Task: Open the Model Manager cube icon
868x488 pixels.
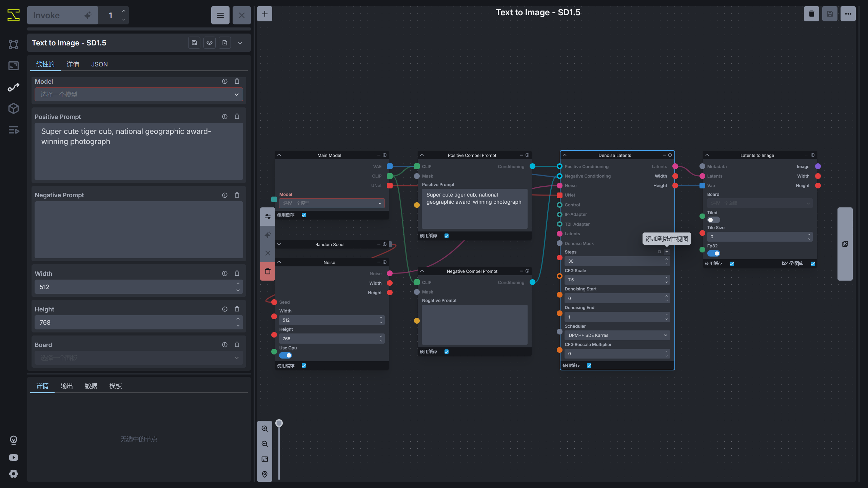Action: click(14, 108)
